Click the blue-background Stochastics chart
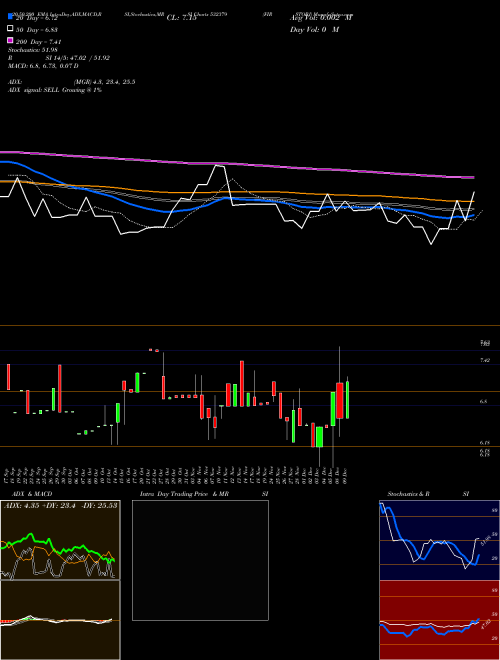Screen dimensions: 500x660 tap(439, 540)
